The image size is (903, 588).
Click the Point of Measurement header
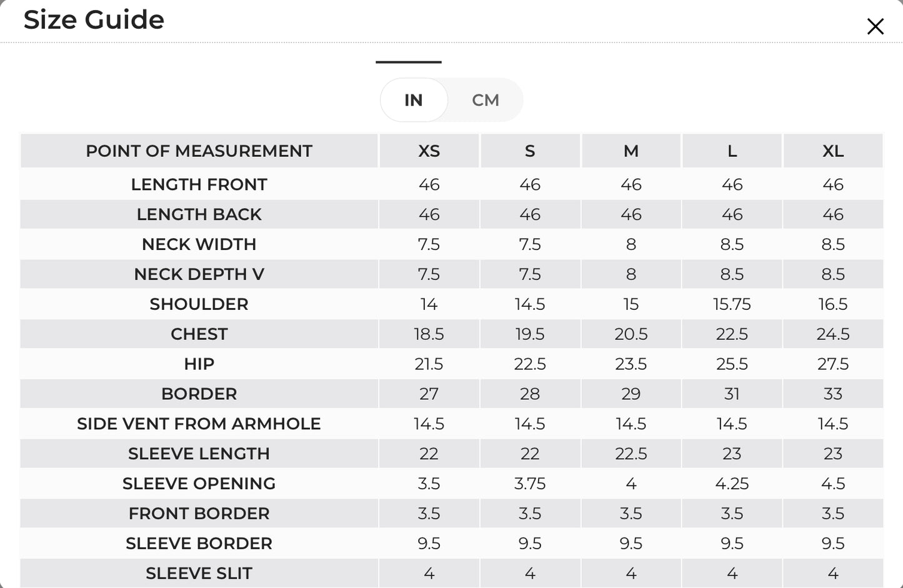(199, 151)
